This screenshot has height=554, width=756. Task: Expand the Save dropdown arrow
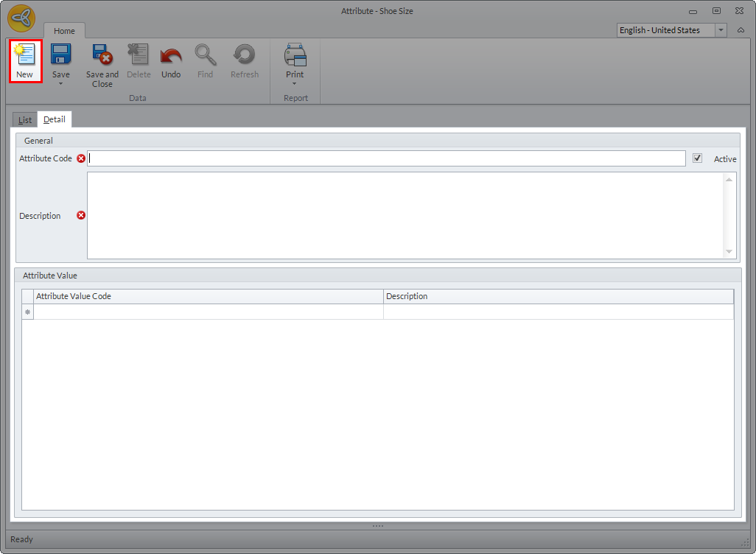coord(60,84)
